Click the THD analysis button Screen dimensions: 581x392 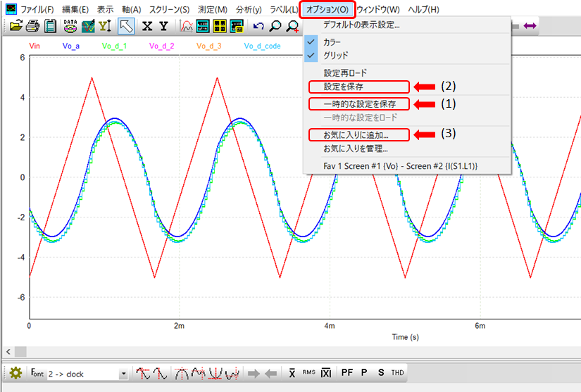click(398, 372)
